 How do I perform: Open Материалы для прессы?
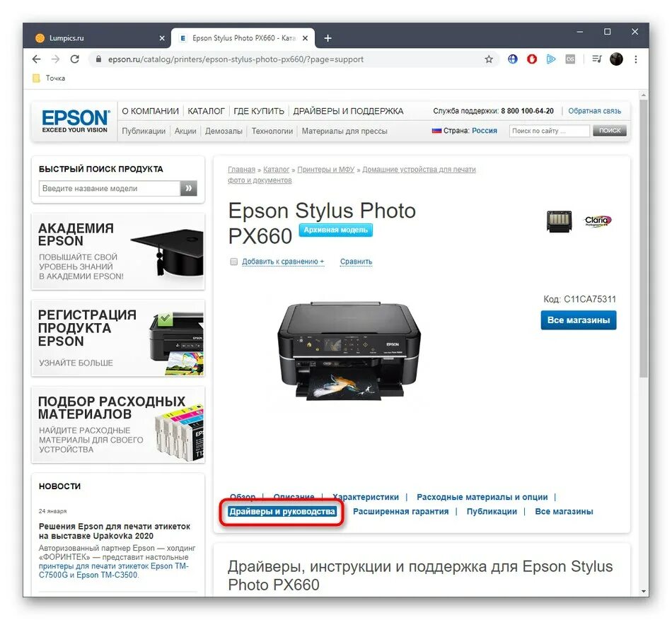344,131
